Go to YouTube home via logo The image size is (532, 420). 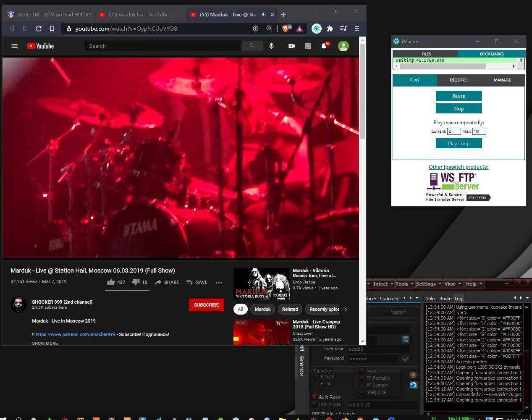[40, 46]
